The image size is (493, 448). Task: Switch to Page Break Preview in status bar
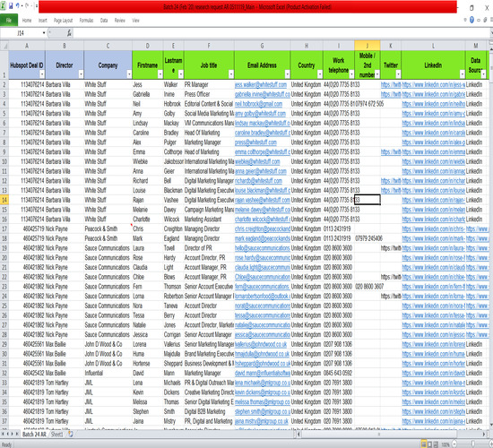pyautogui.click(x=436, y=444)
